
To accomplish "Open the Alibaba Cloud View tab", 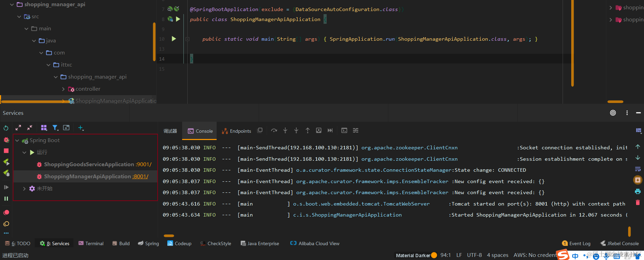I will click(x=315, y=243).
